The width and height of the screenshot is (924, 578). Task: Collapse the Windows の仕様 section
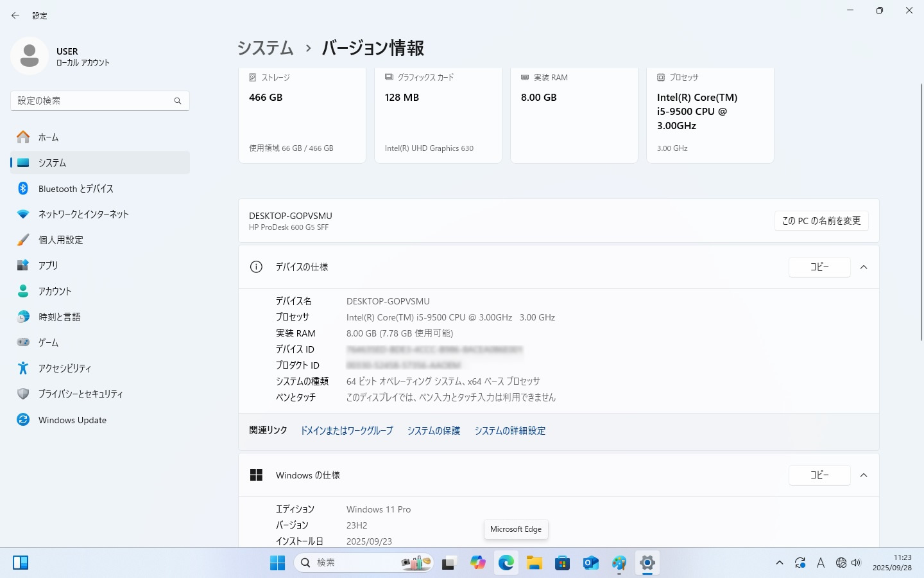tap(864, 475)
